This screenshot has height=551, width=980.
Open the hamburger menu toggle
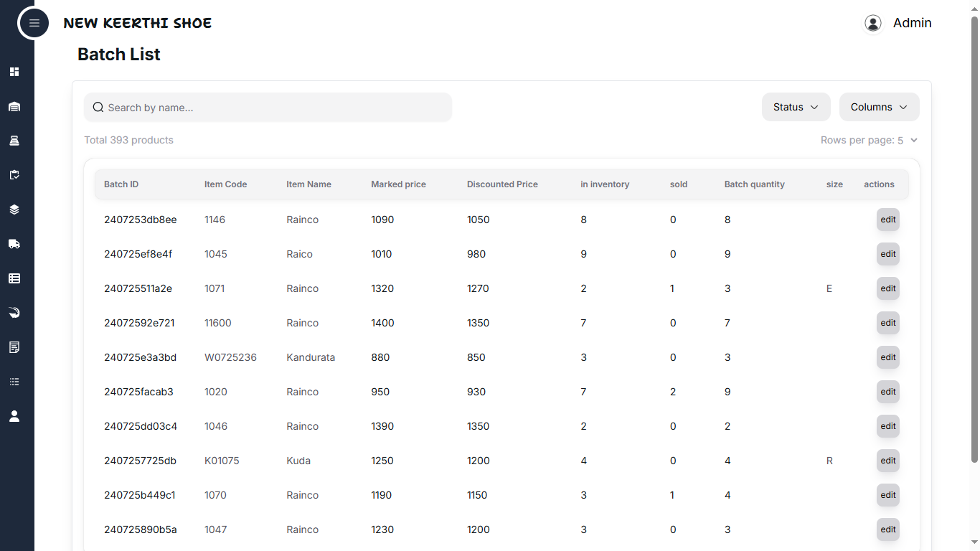[x=34, y=23]
